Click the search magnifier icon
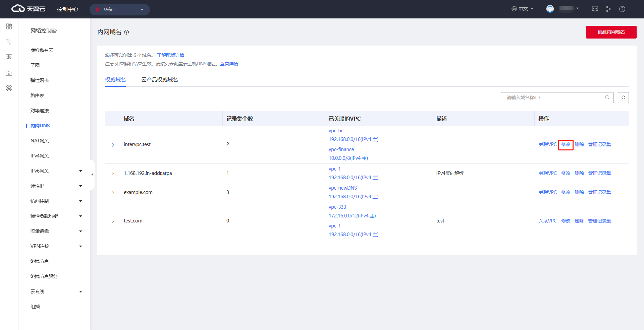This screenshot has width=644, height=330. [607, 97]
